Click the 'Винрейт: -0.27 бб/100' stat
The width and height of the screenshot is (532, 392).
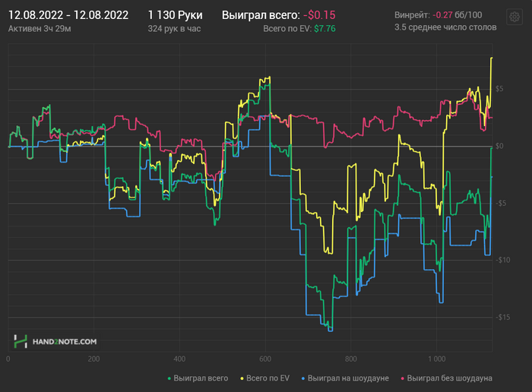click(438, 15)
